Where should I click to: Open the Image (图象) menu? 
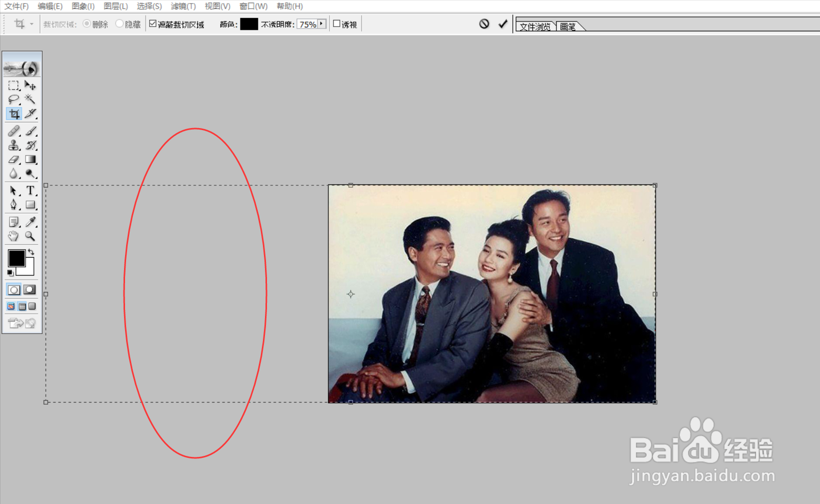click(x=83, y=6)
